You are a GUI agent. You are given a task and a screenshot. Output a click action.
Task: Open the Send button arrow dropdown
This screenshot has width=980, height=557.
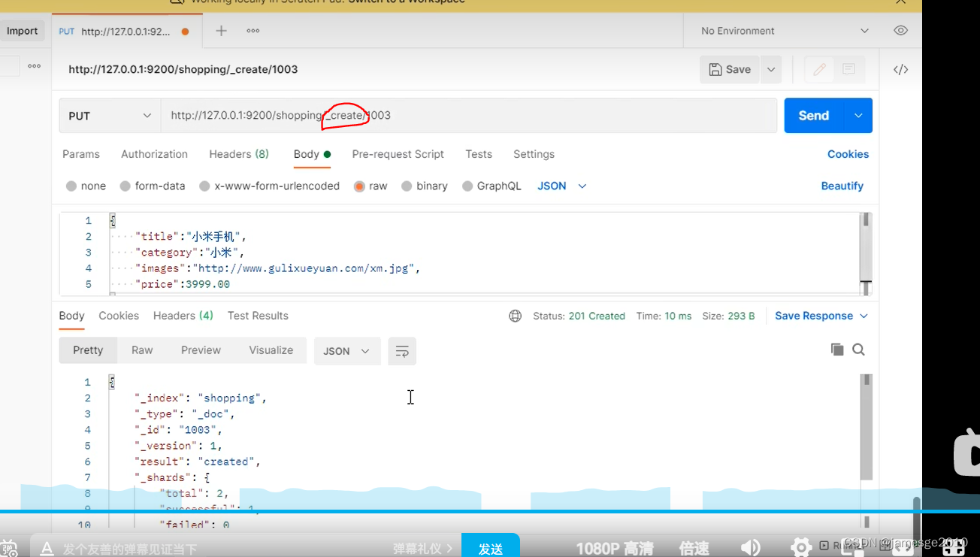click(x=858, y=116)
